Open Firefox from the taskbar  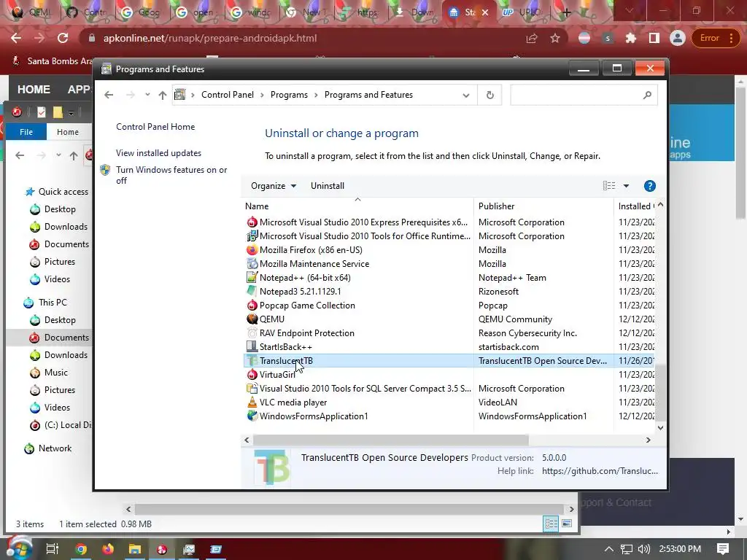(108, 550)
